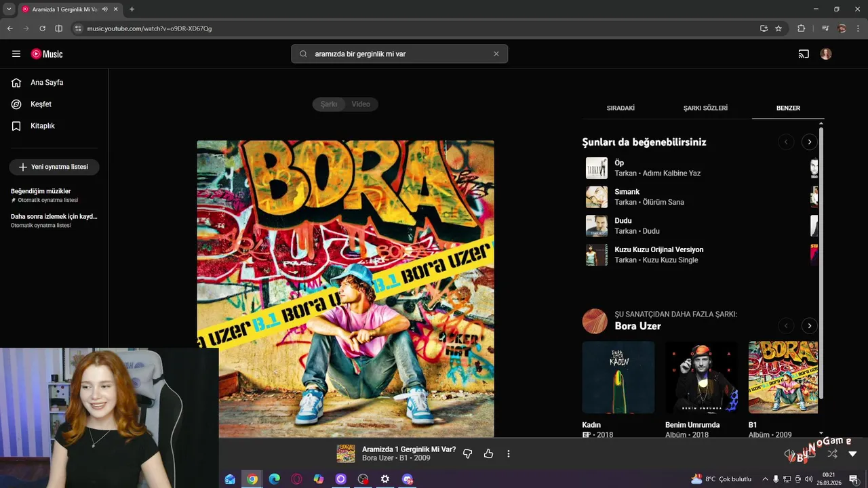Open Microsoft Edge from taskbar
Screen dimensions: 868x488
(274, 479)
